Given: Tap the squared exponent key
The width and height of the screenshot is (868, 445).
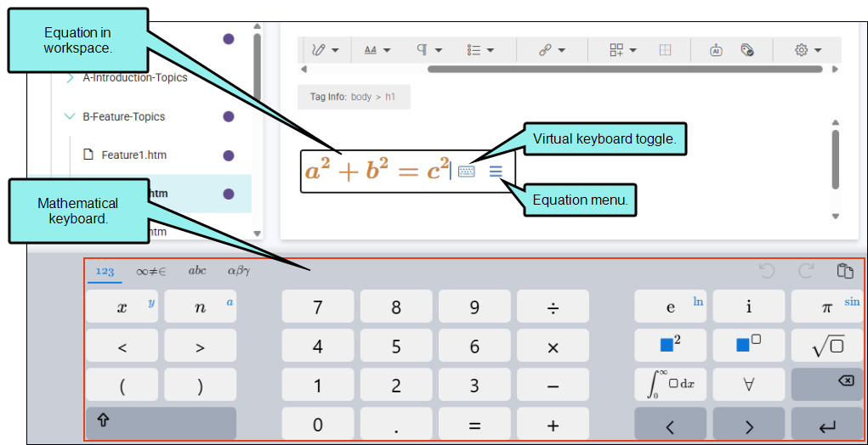Looking at the screenshot, I should (671, 346).
